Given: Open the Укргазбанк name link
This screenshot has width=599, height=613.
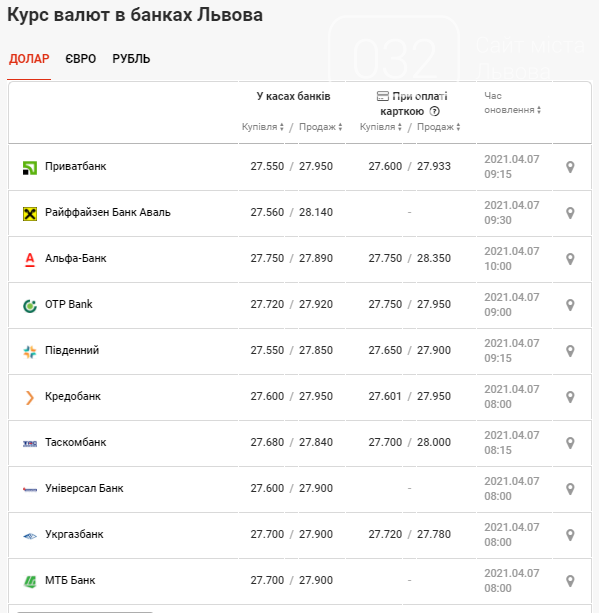Looking at the screenshot, I should tap(74, 534).
